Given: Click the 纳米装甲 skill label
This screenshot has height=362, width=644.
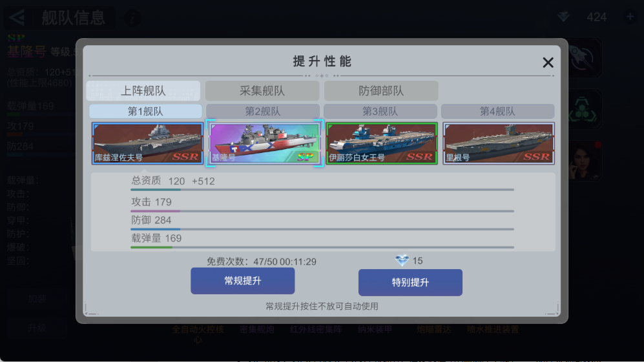Looking at the screenshot, I should pos(375,329).
